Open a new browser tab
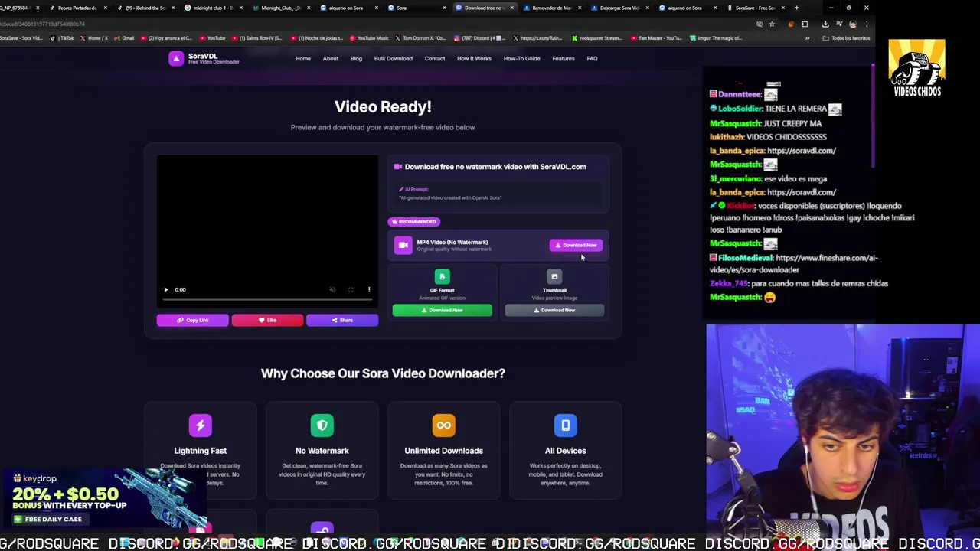980x551 pixels. click(x=796, y=8)
